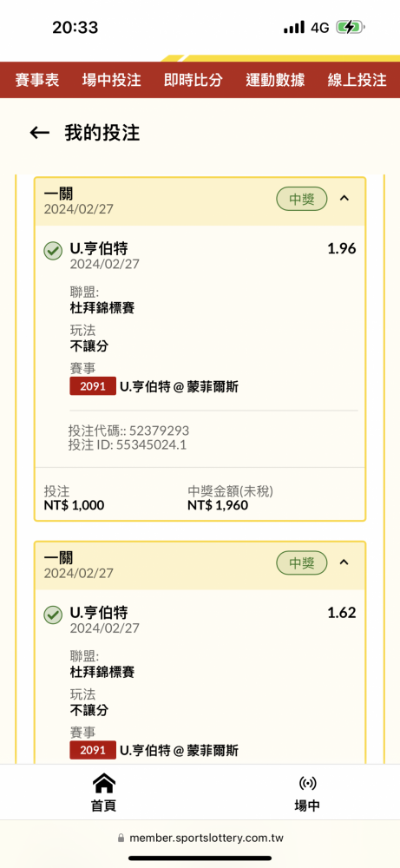Tap the lock icon by site address
The image size is (400, 868).
121,838
